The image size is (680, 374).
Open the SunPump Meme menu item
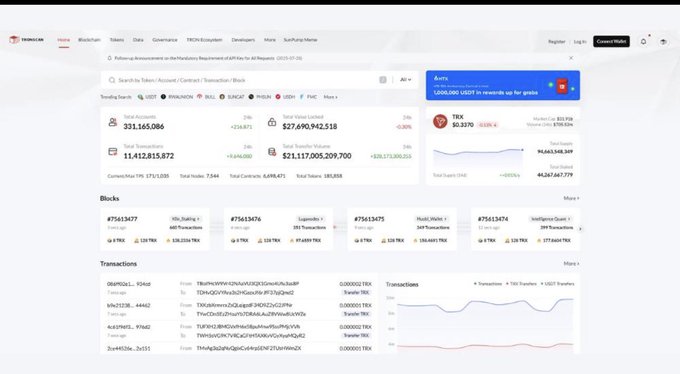tap(301, 40)
